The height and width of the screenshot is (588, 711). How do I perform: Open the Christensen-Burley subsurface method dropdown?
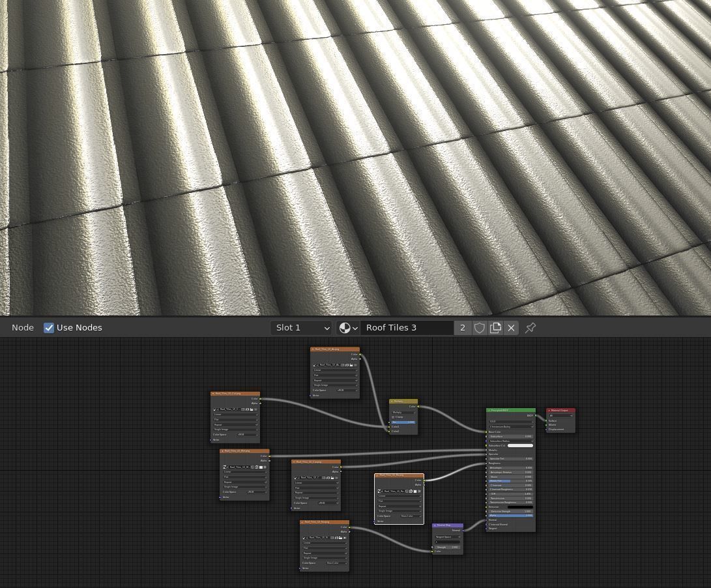[512, 426]
